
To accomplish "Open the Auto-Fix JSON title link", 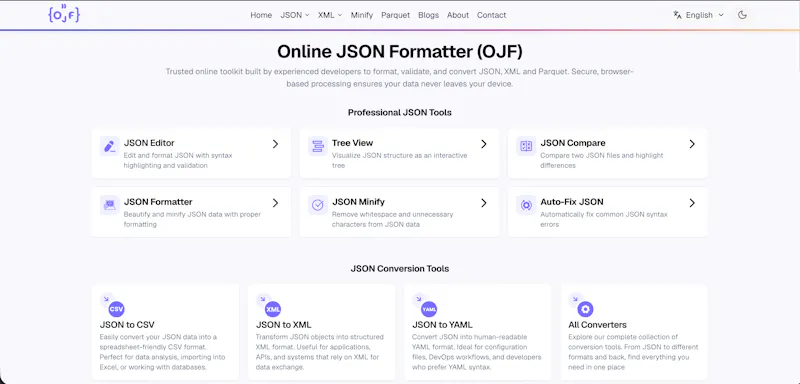I will [572, 202].
